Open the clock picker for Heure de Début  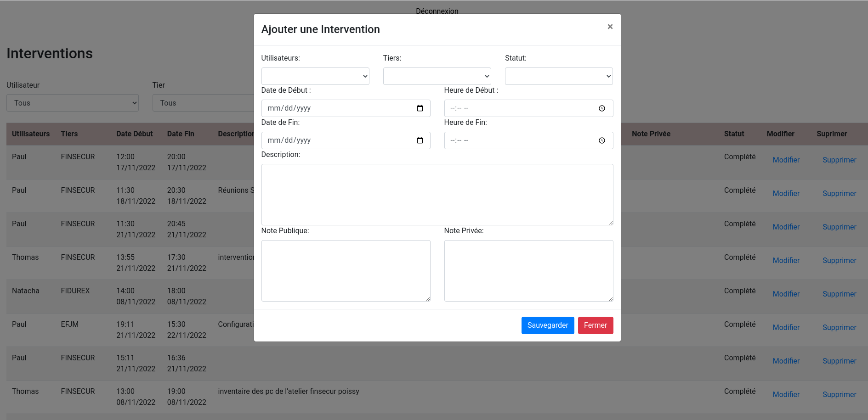click(x=602, y=108)
